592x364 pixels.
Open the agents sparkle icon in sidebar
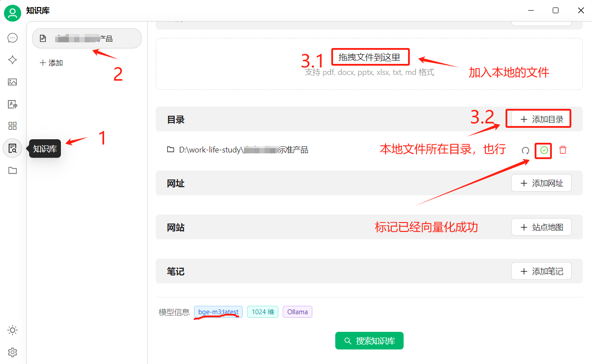pyautogui.click(x=12, y=60)
